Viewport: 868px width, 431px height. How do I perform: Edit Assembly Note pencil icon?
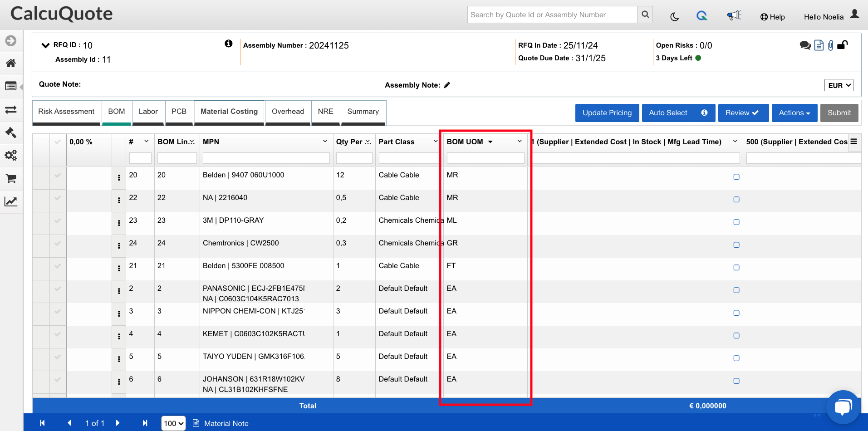(x=447, y=85)
